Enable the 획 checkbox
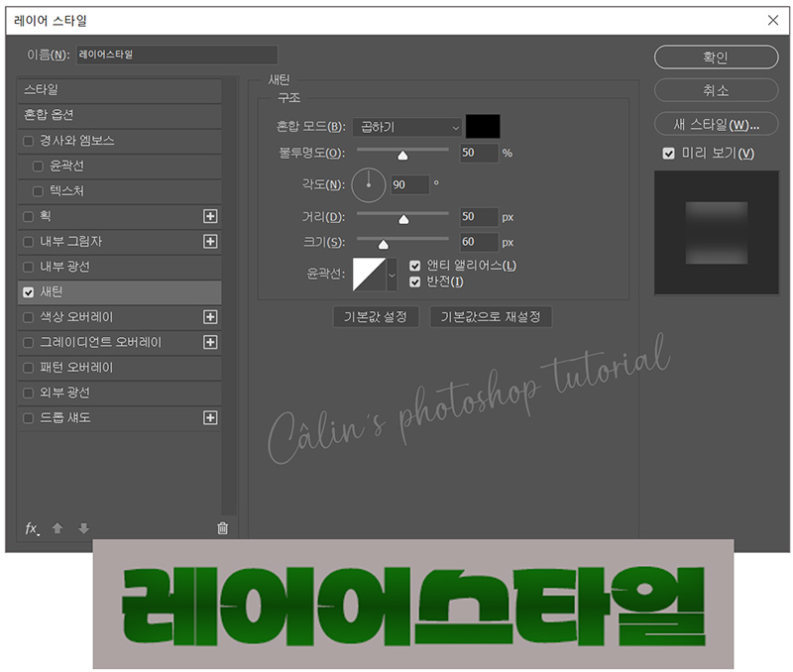793x672 pixels. pyautogui.click(x=29, y=217)
